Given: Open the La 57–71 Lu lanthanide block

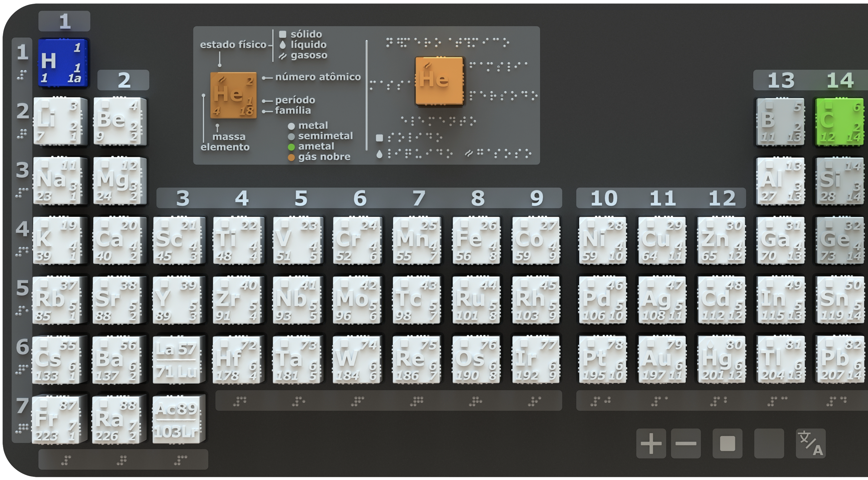Looking at the screenshot, I should point(176,360).
